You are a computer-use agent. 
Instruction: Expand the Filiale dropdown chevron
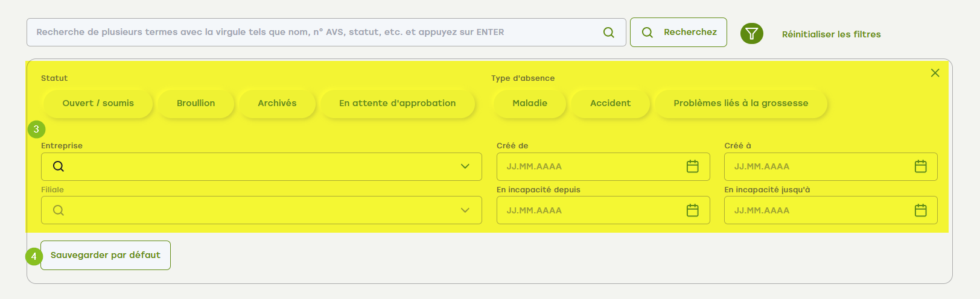click(x=465, y=210)
